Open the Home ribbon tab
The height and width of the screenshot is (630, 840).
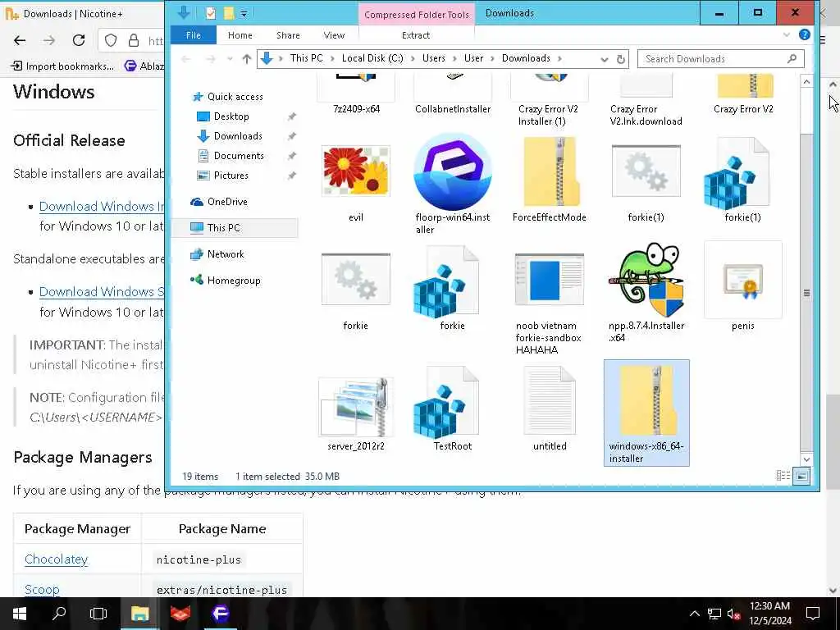pos(240,35)
